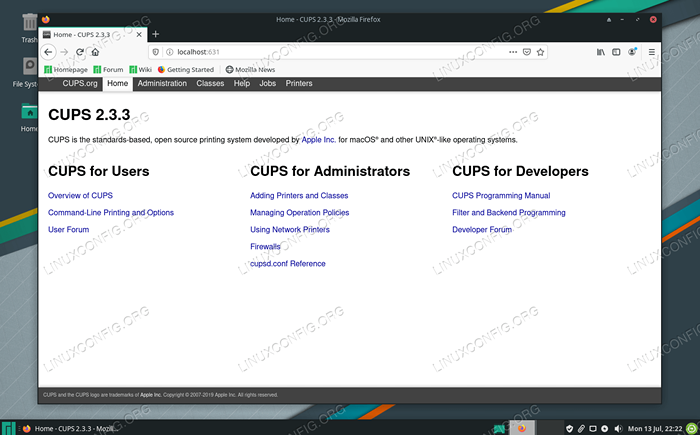Open the Mozilla News bookmark
The image size is (700, 435).
click(250, 70)
